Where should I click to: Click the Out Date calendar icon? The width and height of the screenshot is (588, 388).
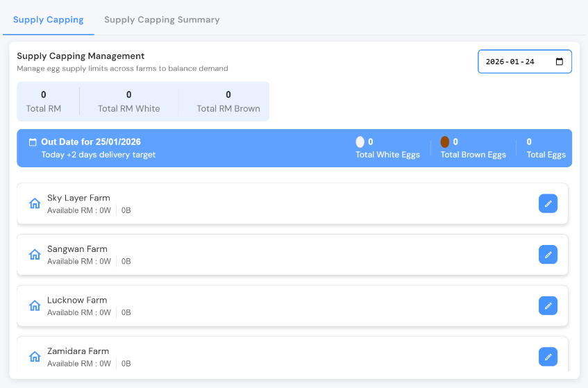click(x=32, y=142)
